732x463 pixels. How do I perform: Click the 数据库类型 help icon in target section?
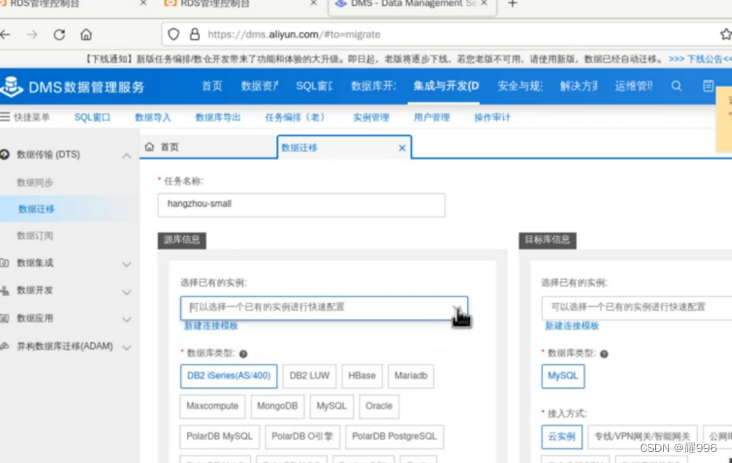604,354
